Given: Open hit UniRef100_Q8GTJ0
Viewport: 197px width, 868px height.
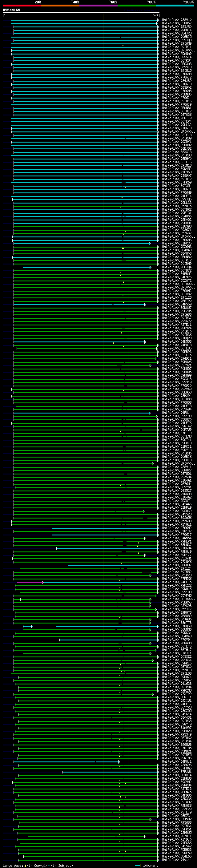Looking at the screenshot, I should (176, 118).
